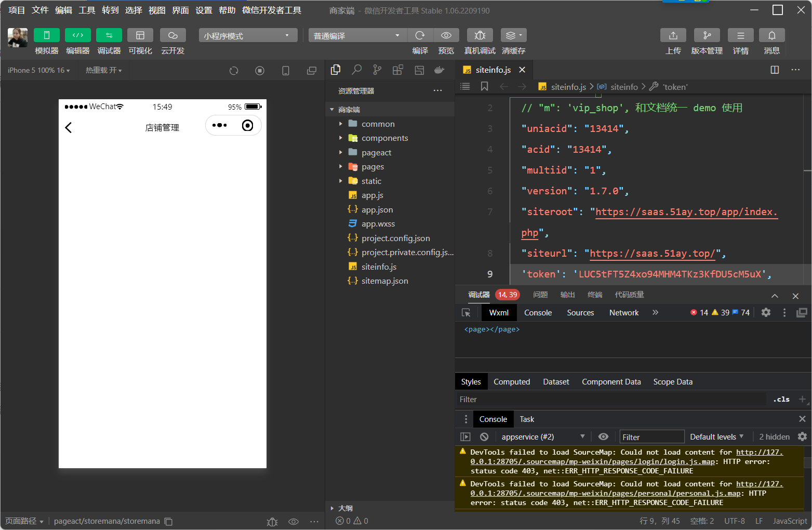Switch to the Network devtools tab

tap(624, 313)
